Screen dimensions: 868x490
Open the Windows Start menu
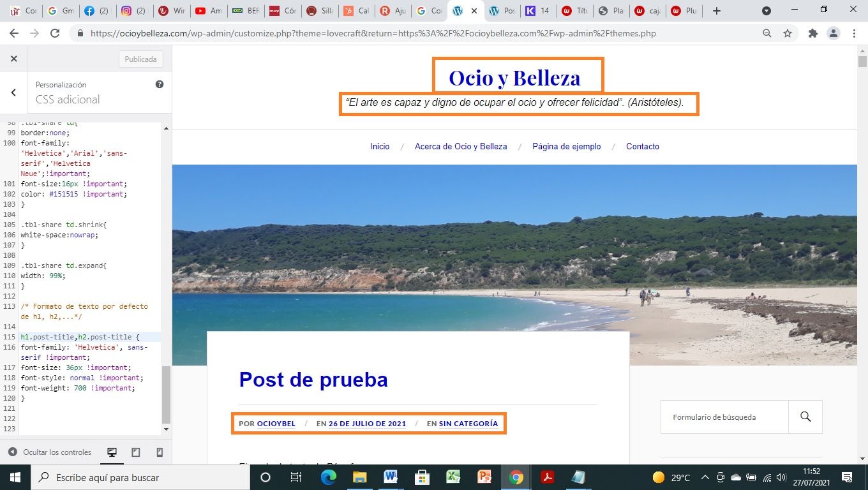[x=15, y=477]
